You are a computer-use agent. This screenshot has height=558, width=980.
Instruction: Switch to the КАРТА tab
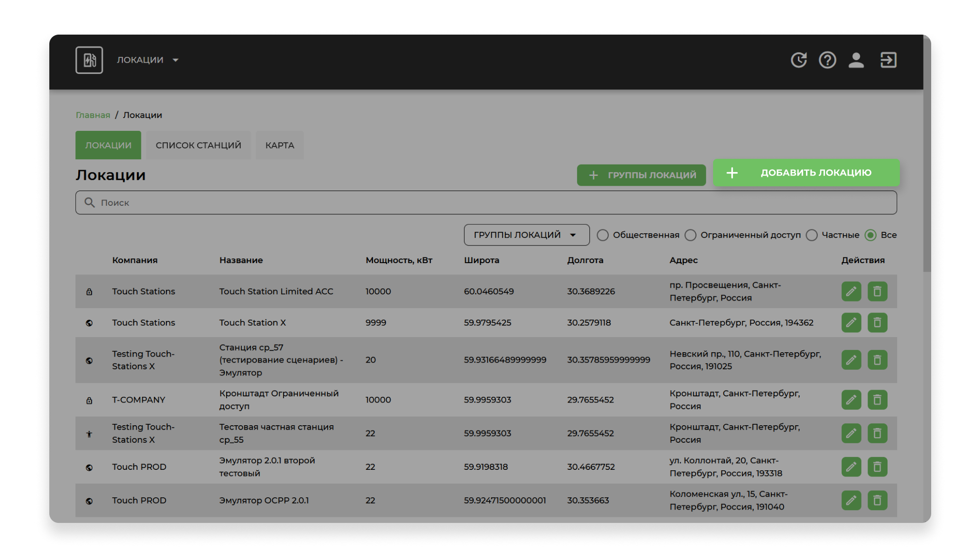(280, 145)
